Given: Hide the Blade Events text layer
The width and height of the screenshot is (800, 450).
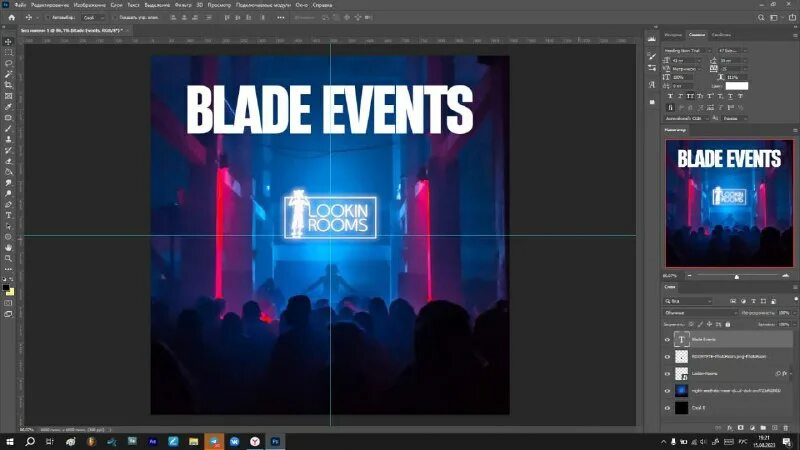Looking at the screenshot, I should point(667,340).
